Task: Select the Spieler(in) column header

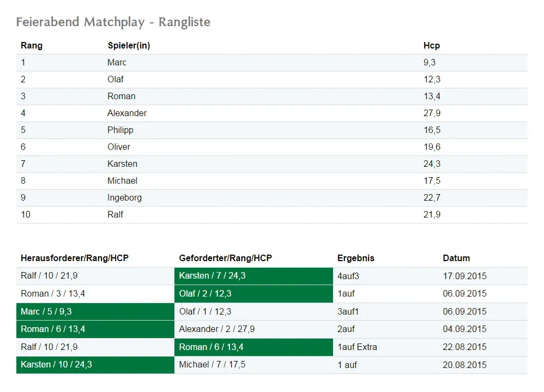Action: pyautogui.click(x=129, y=45)
